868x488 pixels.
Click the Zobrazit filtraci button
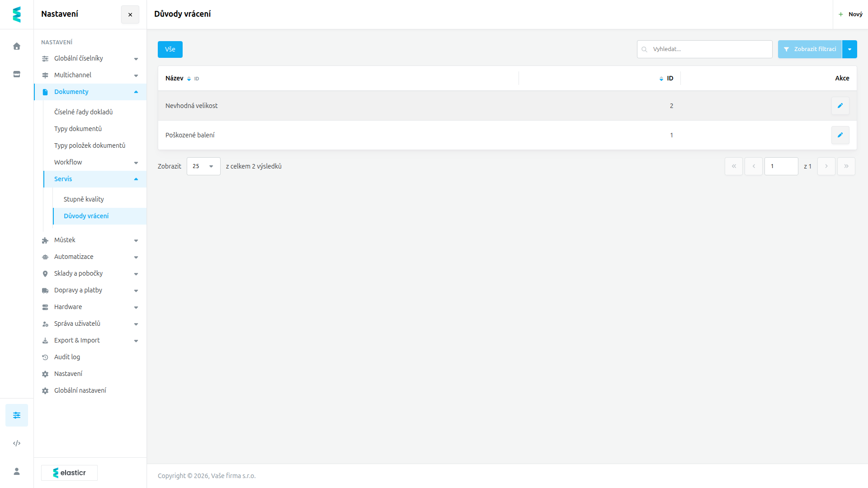point(810,49)
